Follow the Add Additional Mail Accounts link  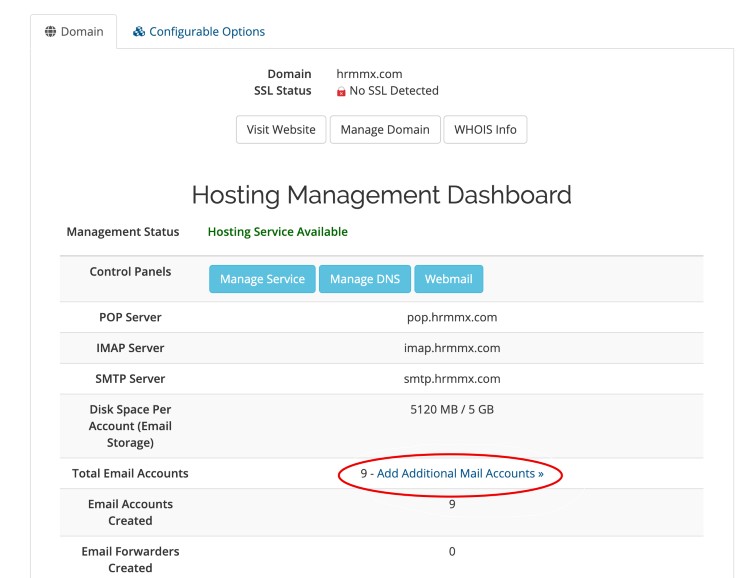coord(460,474)
